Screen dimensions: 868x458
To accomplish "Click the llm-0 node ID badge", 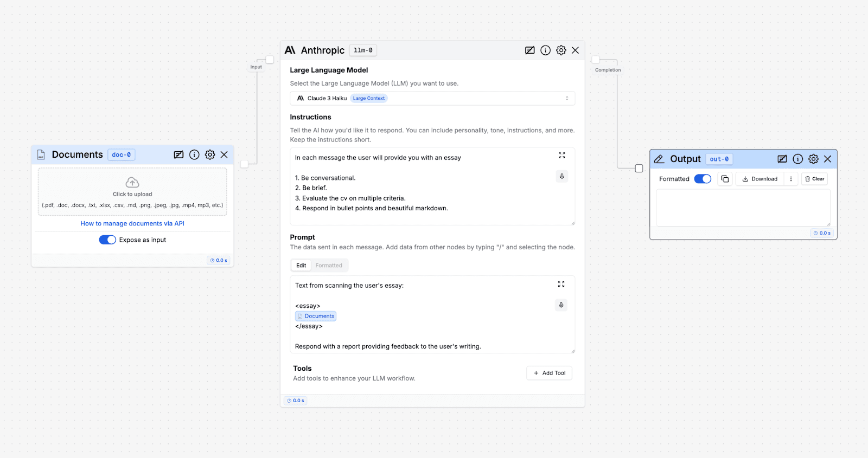I will click(363, 50).
